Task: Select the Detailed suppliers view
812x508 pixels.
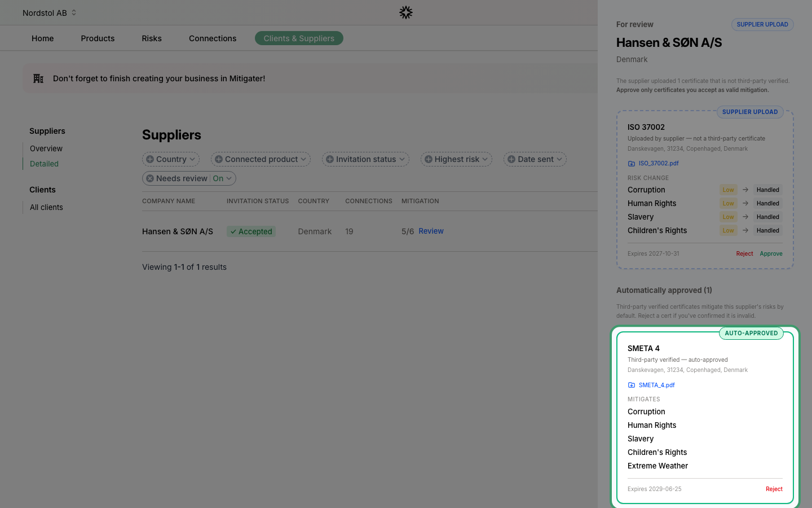Action: tap(44, 164)
